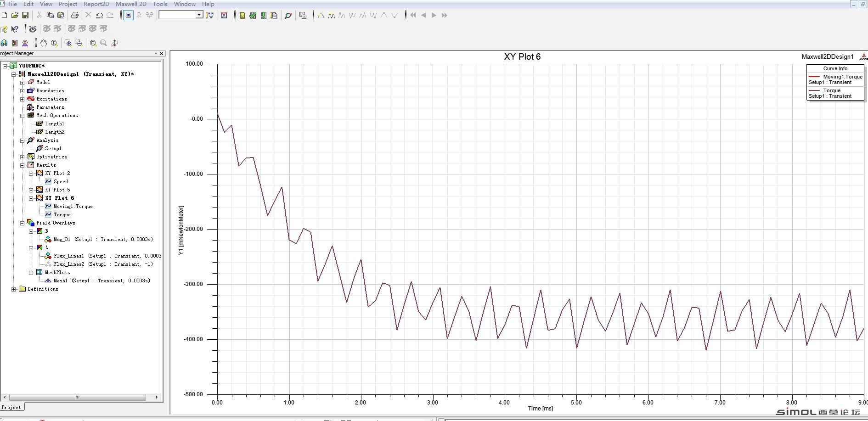Image resolution: width=868 pixels, height=421 pixels.
Task: Click the purple ribbon icon in bottom toolbar
Action: click(x=25, y=43)
